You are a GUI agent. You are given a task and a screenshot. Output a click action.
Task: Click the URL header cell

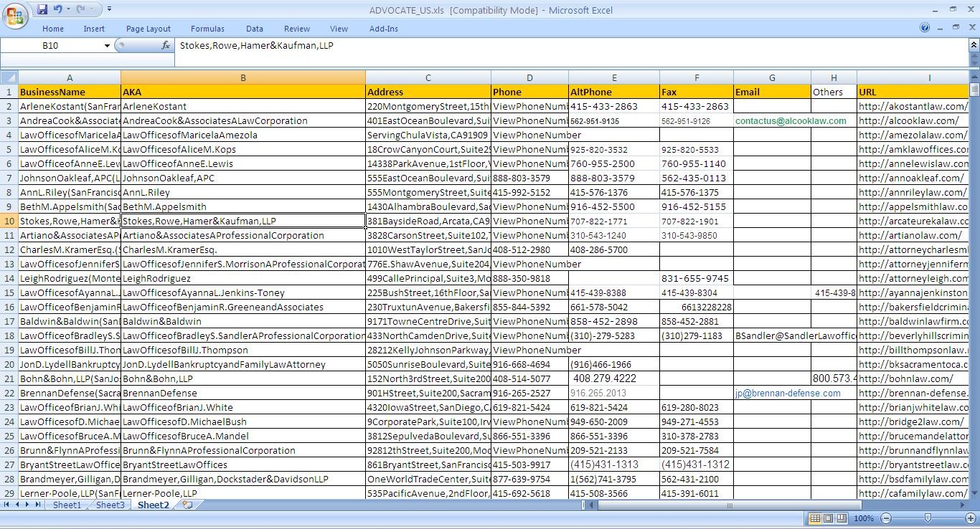click(913, 92)
